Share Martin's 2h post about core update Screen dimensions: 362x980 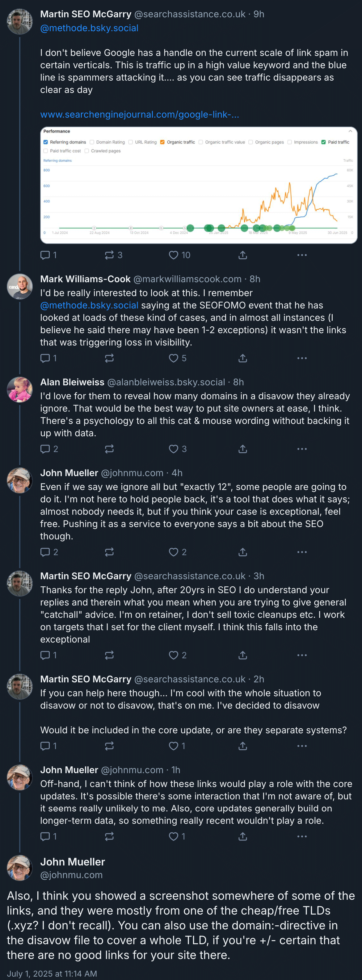click(243, 746)
